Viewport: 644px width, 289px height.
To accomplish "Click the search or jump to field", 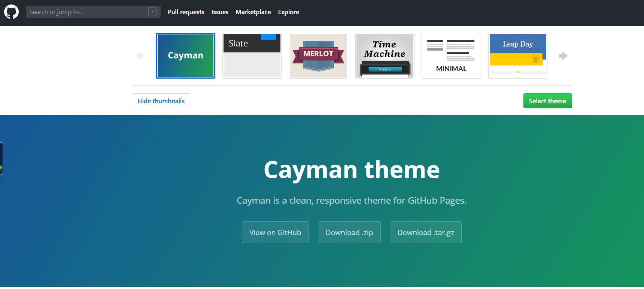I will (x=93, y=12).
